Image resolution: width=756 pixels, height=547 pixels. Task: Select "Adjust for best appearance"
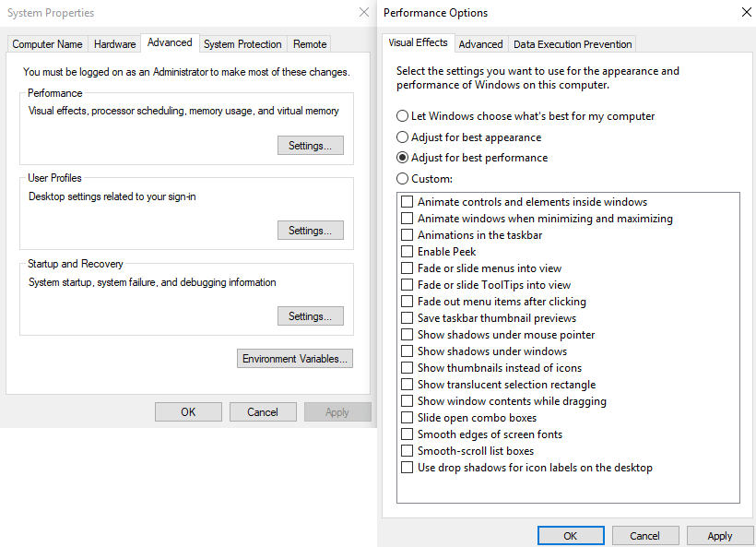(x=402, y=137)
